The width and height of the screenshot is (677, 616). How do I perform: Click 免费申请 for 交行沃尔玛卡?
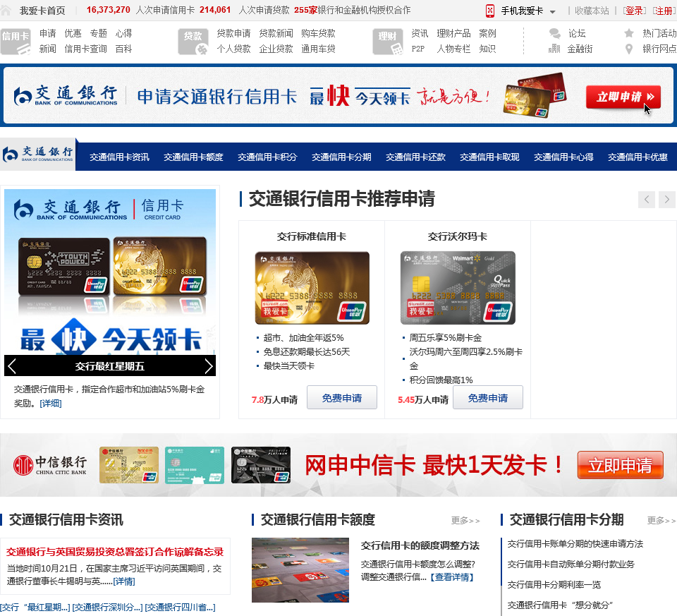click(x=488, y=397)
